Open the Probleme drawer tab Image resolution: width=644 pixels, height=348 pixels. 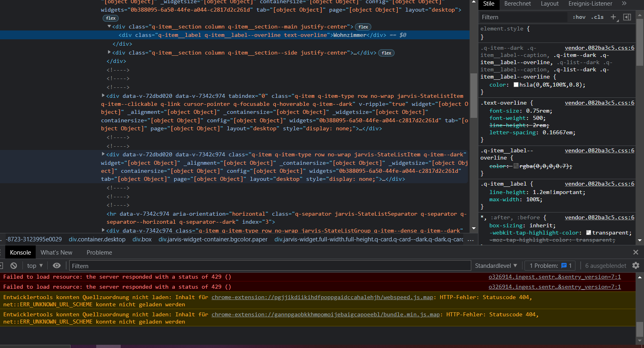pos(99,252)
